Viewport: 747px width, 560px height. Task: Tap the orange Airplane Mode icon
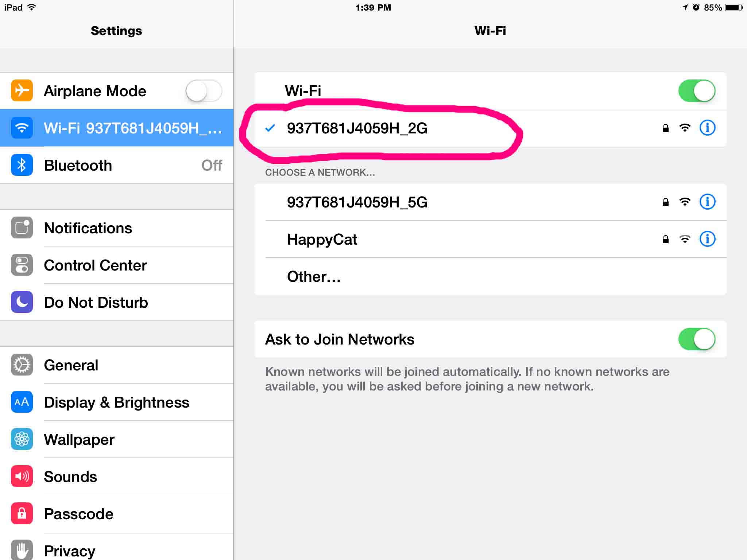[22, 90]
